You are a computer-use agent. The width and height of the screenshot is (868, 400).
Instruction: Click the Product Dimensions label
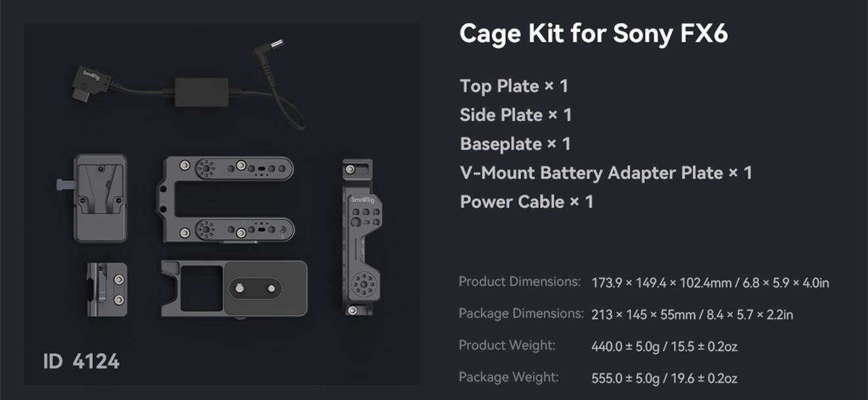(519, 282)
